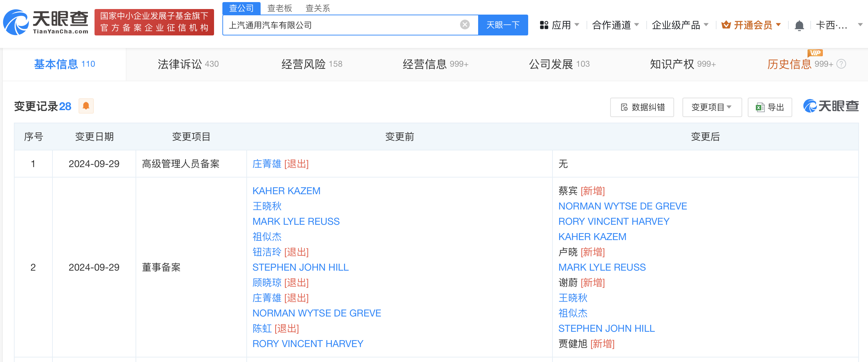
Task: Open the 开通会员 membership menu
Action: (x=751, y=25)
